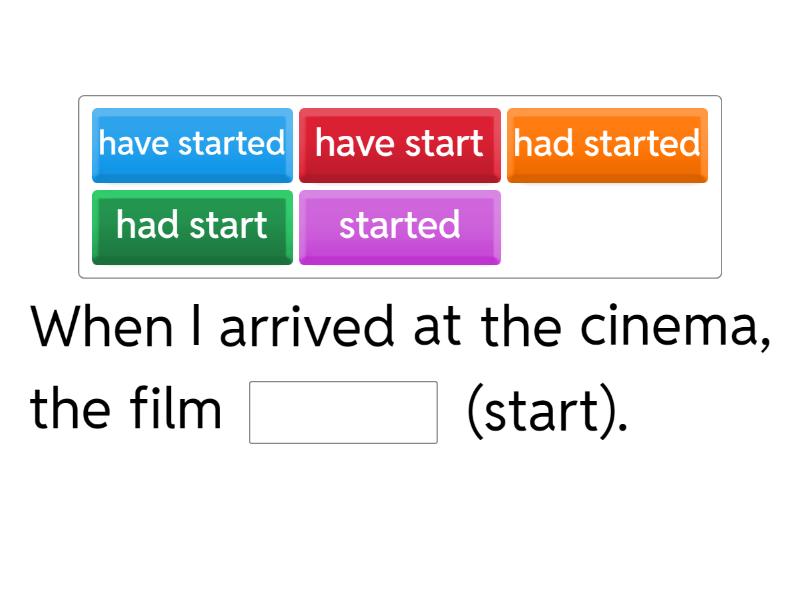The width and height of the screenshot is (800, 600).
Task: Pick the 'have start' answer tile
Action: coord(399,144)
